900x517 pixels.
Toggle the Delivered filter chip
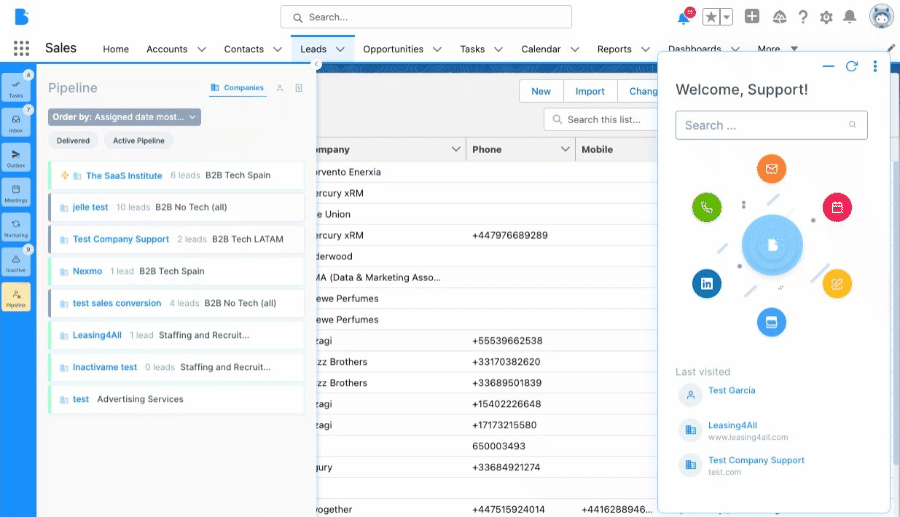click(x=73, y=141)
